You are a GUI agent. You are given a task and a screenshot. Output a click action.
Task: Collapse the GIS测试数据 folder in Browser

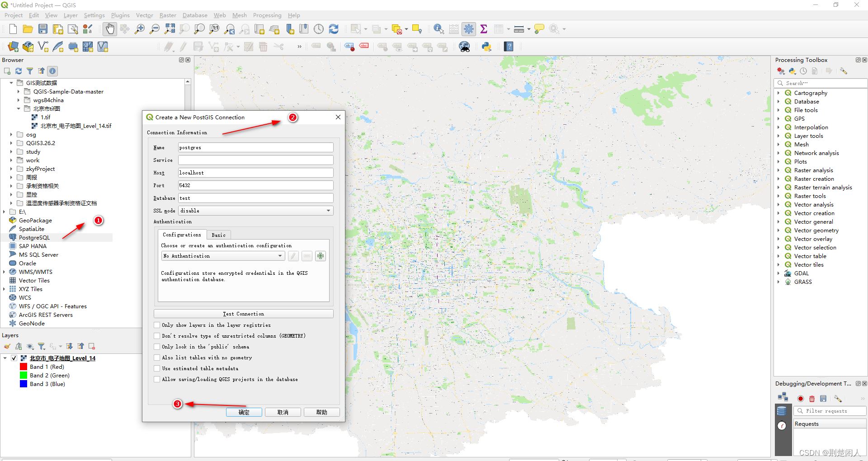click(x=11, y=83)
